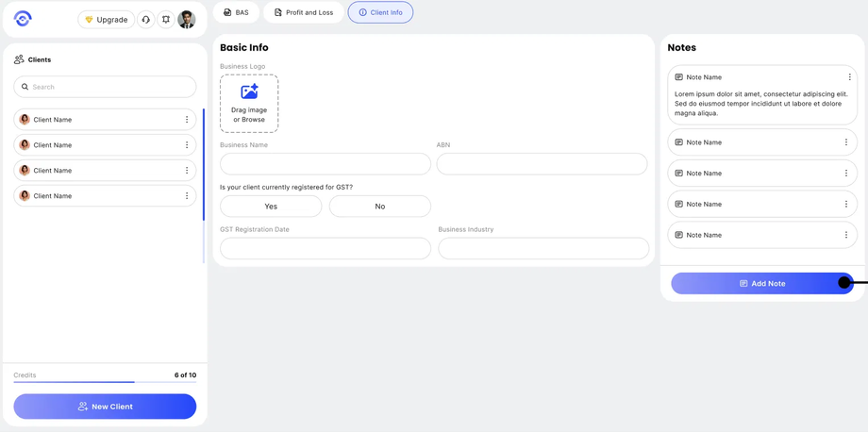The image size is (868, 432).
Task: Click the Upgrade button
Action: click(106, 20)
